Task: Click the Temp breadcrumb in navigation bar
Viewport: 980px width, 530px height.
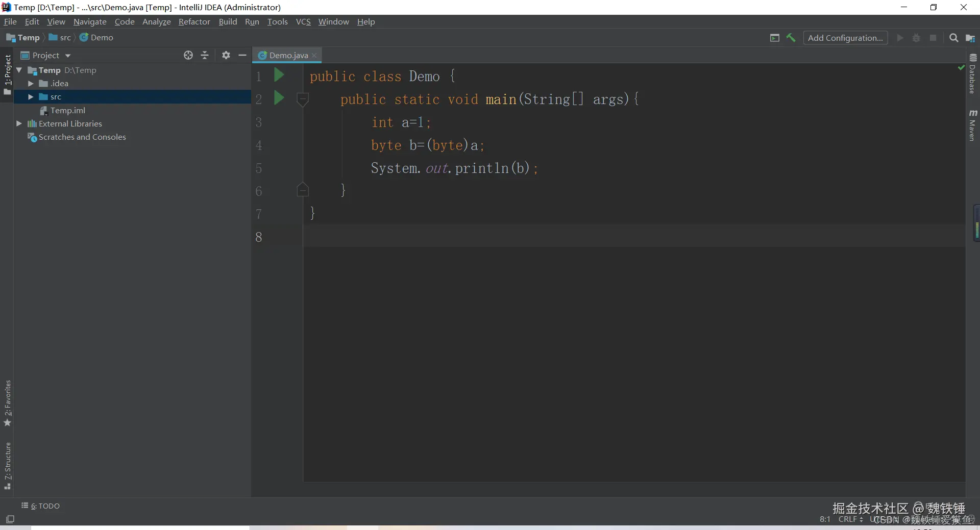Action: [23, 38]
